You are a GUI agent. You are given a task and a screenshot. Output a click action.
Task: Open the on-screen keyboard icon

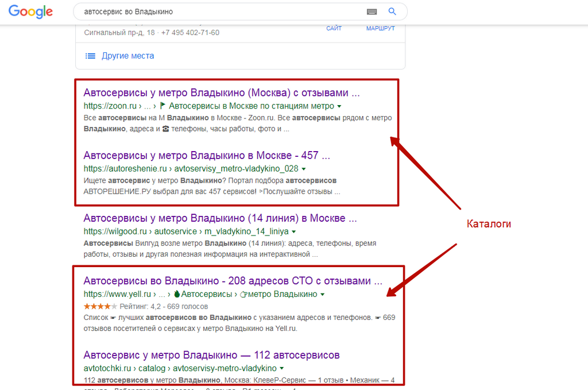coord(372,11)
